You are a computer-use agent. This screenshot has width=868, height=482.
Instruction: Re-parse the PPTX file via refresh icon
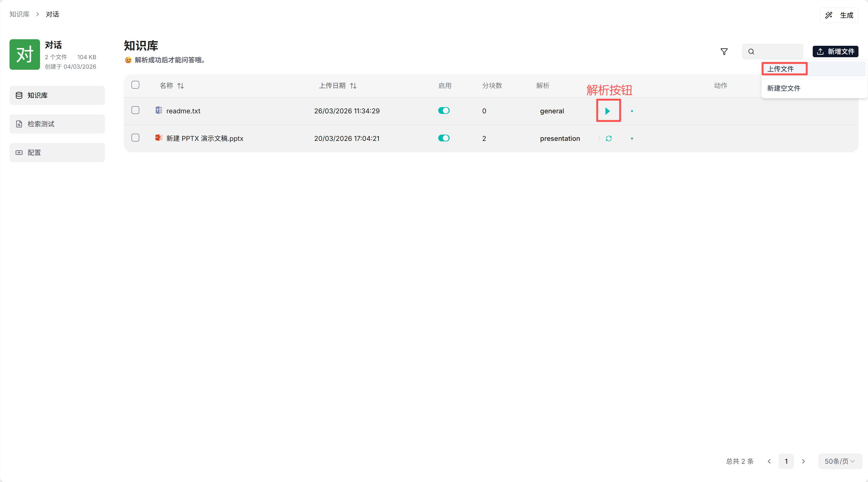coord(608,138)
